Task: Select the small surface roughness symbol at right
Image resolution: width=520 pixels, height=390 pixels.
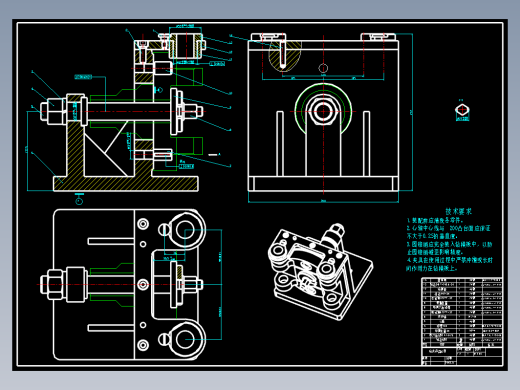Action: pos(462,111)
